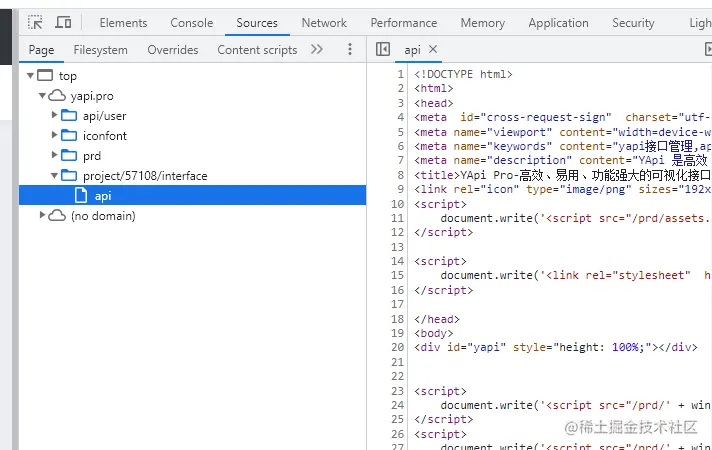Click the project/57108/interface folder icon

pyautogui.click(x=69, y=175)
